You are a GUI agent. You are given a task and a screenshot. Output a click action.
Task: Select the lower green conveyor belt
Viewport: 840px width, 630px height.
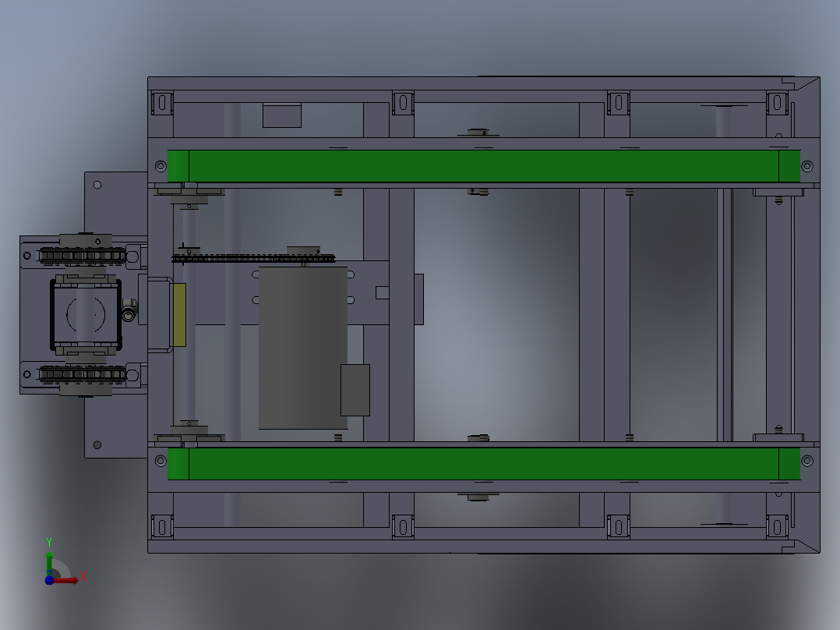tap(484, 464)
